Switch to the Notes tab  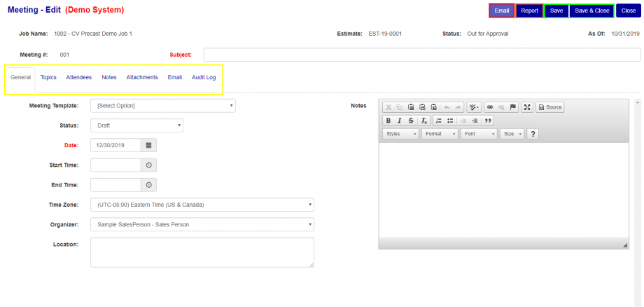click(x=109, y=77)
